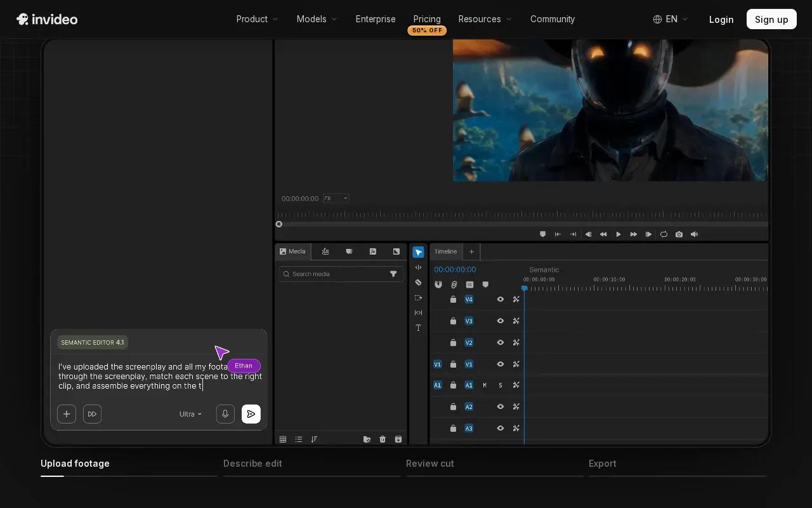Hide the V1 track with its eye icon
This screenshot has width=812, height=508.
[x=501, y=364]
